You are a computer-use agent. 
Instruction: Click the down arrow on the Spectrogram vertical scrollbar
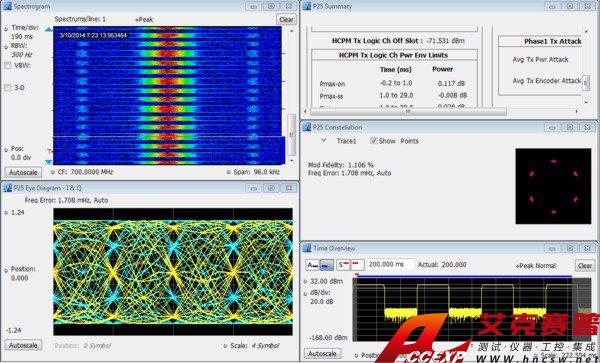[292, 161]
